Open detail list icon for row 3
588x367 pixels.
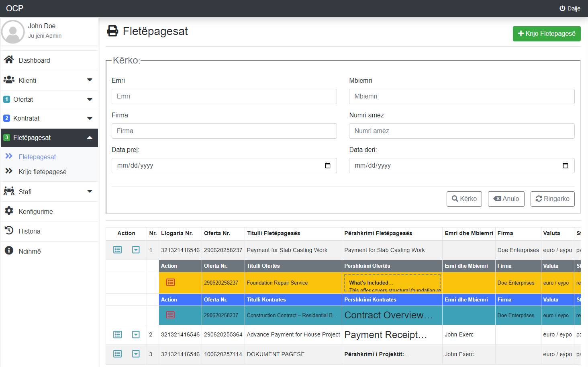(x=117, y=354)
